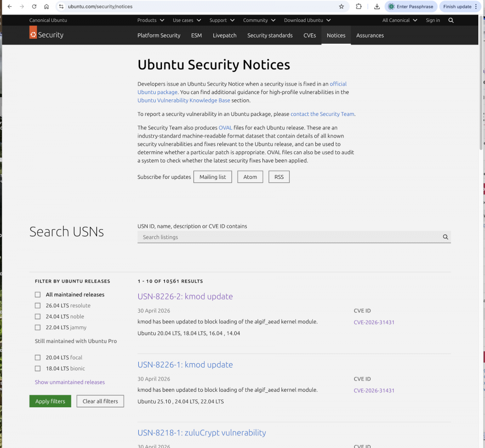Check 22.04 LTS jammy filter

coord(38,327)
